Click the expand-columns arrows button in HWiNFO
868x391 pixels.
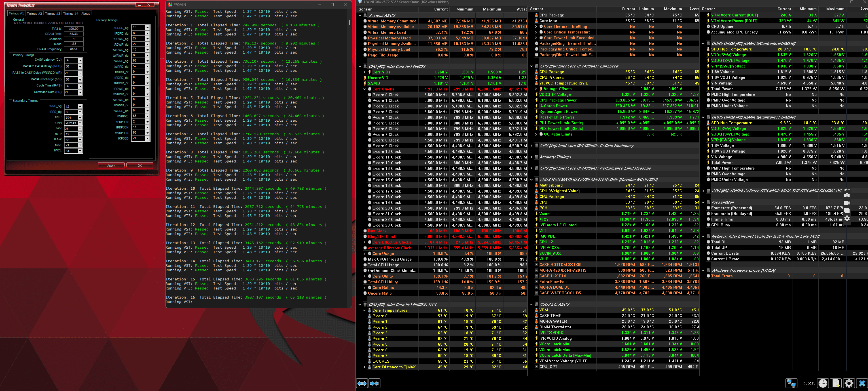click(362, 383)
